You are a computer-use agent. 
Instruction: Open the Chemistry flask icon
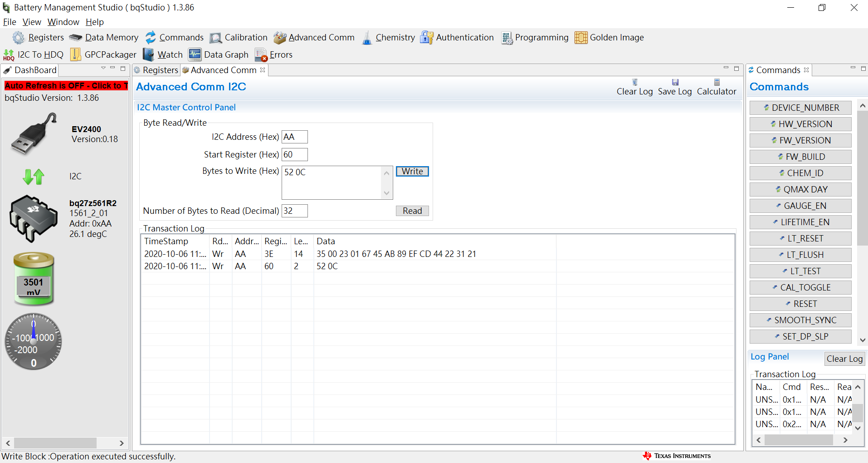[367, 38]
